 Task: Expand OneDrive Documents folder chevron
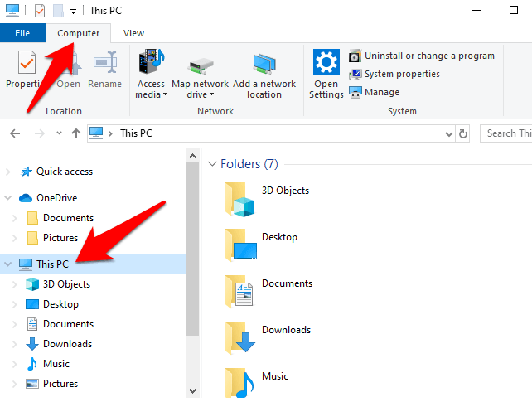[x=15, y=218]
